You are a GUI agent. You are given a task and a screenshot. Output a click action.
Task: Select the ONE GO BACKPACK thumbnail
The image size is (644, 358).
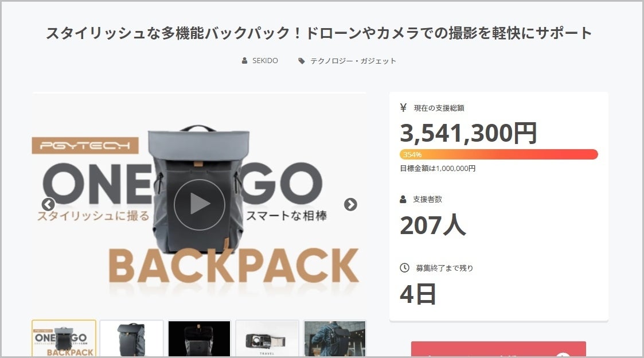(x=64, y=339)
